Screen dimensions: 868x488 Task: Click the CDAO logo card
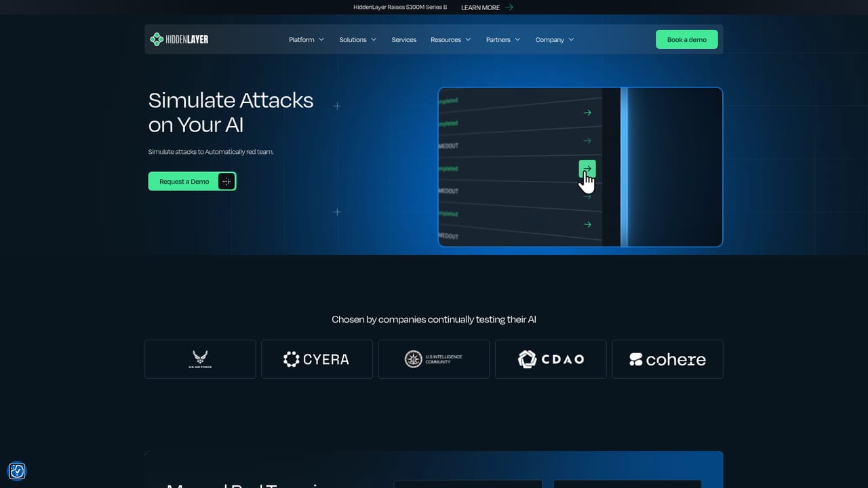pos(551,359)
